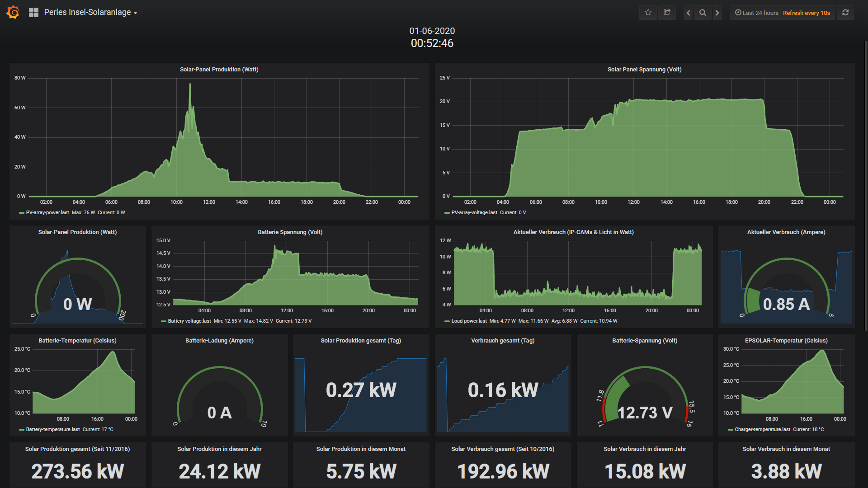868x488 pixels.
Task: Toggle PV-array-voltage.last legend series
Action: click(474, 212)
